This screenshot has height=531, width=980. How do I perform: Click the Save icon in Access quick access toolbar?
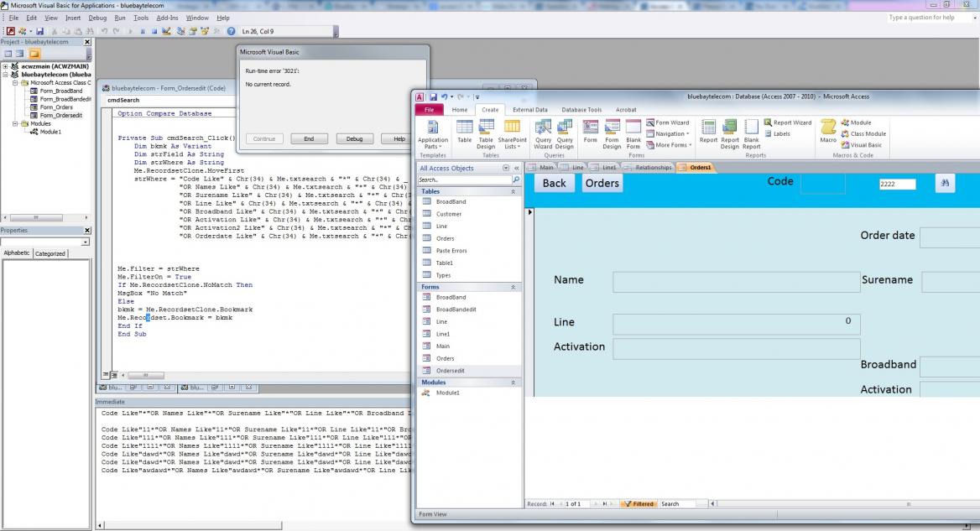click(432, 96)
